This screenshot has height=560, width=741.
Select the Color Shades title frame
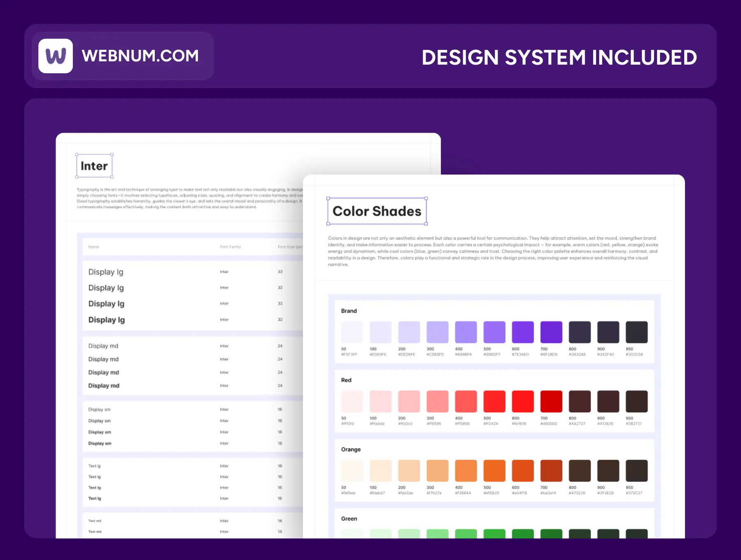pyautogui.click(x=377, y=211)
